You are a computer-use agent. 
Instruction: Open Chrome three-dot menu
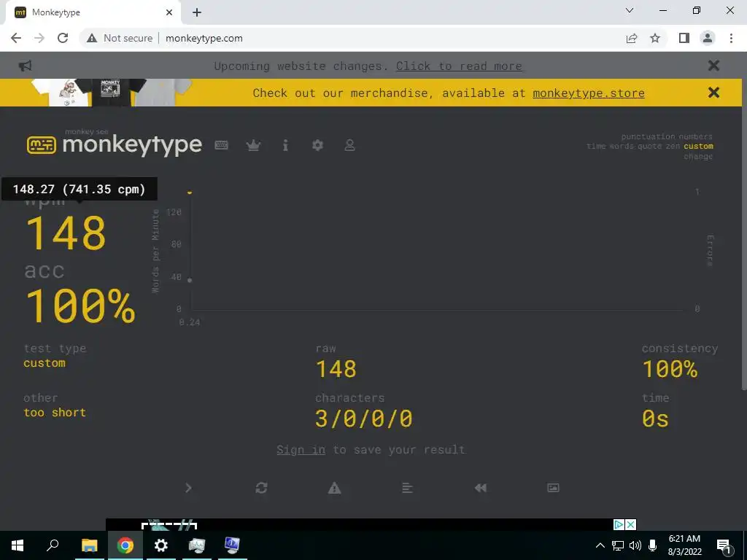point(731,38)
